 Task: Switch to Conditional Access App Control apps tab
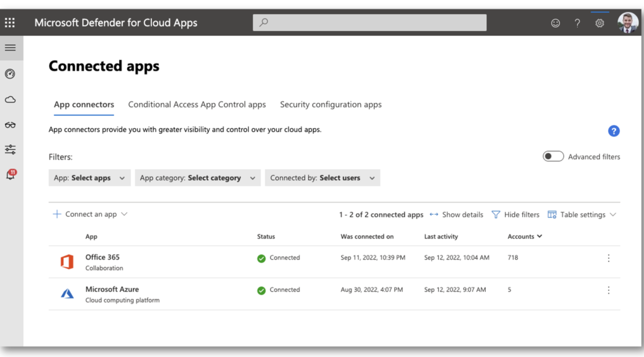coord(197,105)
